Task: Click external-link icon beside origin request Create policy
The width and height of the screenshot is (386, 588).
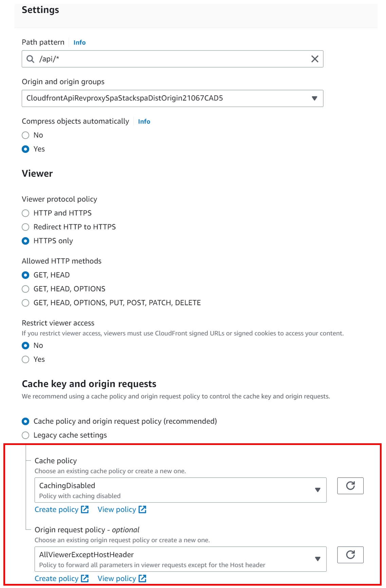Action: point(85,578)
